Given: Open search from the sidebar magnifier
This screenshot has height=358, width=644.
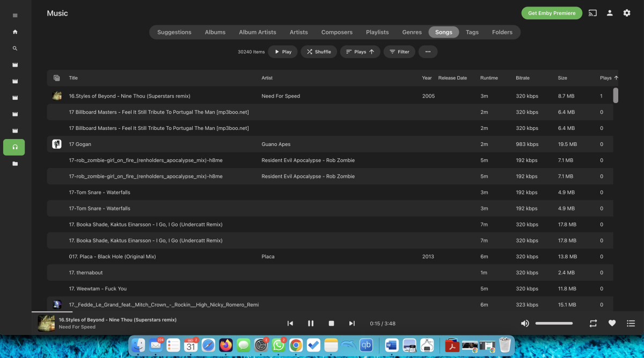Looking at the screenshot, I should pyautogui.click(x=15, y=48).
